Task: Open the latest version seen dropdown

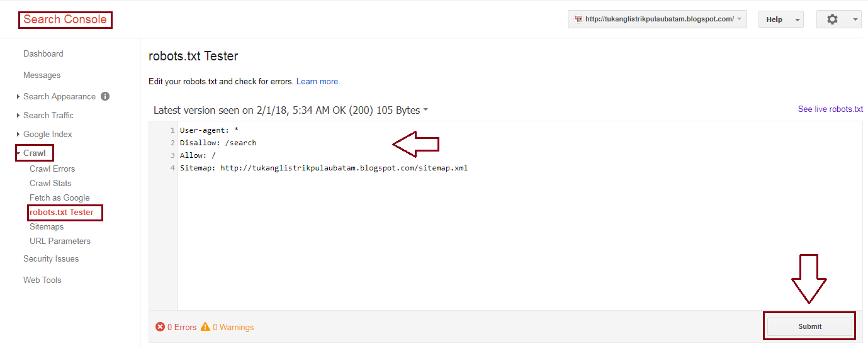Action: coord(291,110)
